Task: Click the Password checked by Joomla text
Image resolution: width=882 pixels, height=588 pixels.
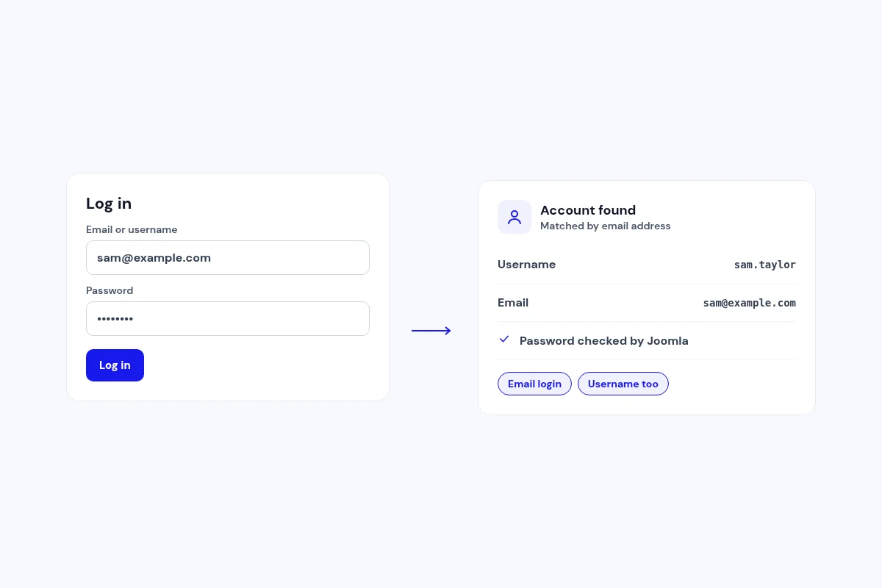Action: [x=604, y=341]
